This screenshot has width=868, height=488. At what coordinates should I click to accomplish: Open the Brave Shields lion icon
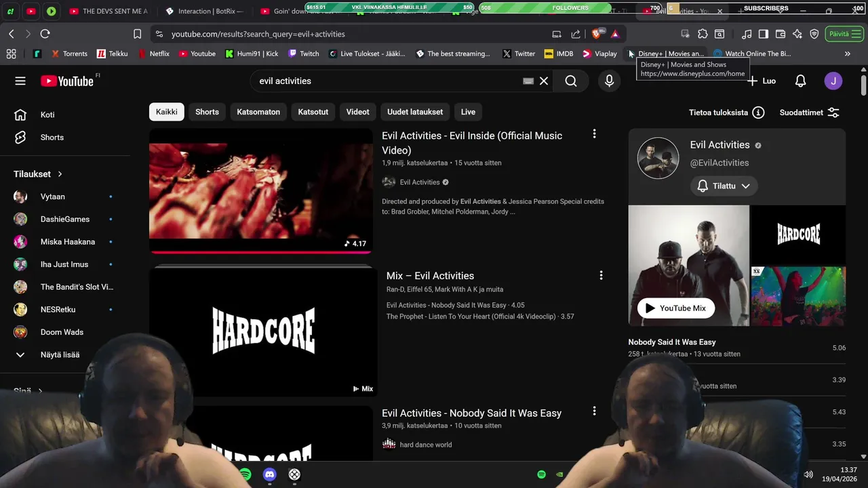coord(597,34)
